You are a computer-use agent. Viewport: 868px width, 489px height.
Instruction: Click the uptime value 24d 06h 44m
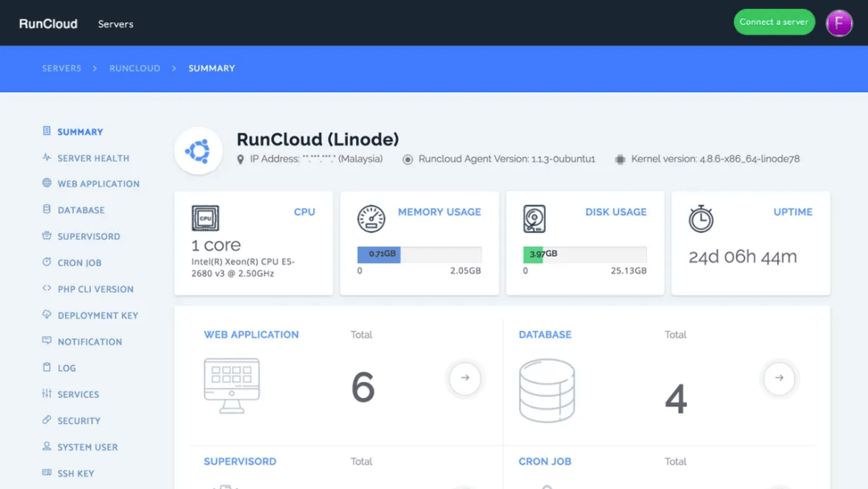[x=743, y=257]
